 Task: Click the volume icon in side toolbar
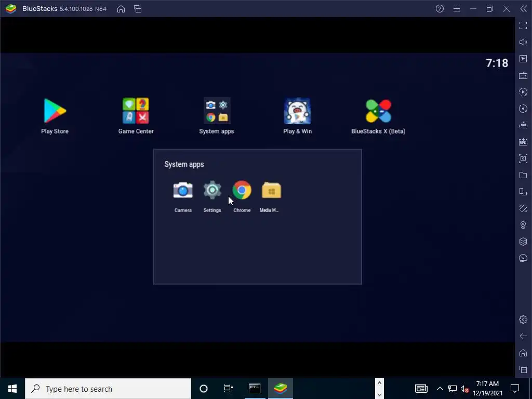[x=523, y=42]
